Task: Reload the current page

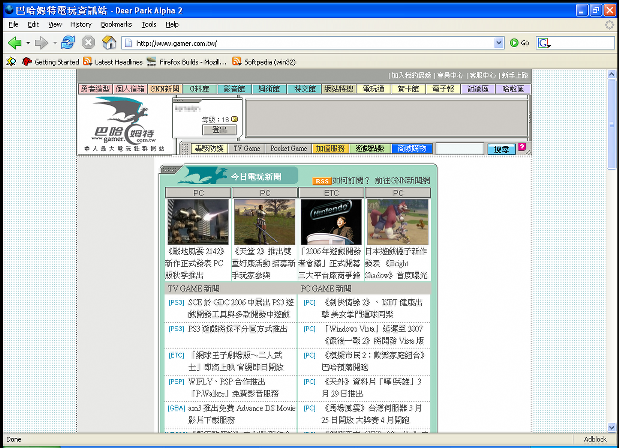Action: pyautogui.click(x=67, y=43)
